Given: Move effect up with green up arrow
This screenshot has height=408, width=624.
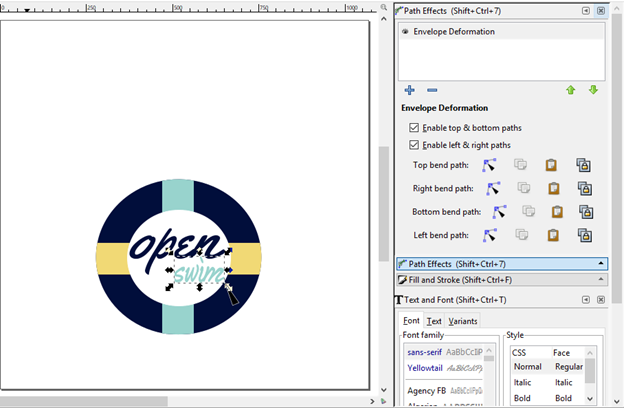Looking at the screenshot, I should click(x=571, y=90).
